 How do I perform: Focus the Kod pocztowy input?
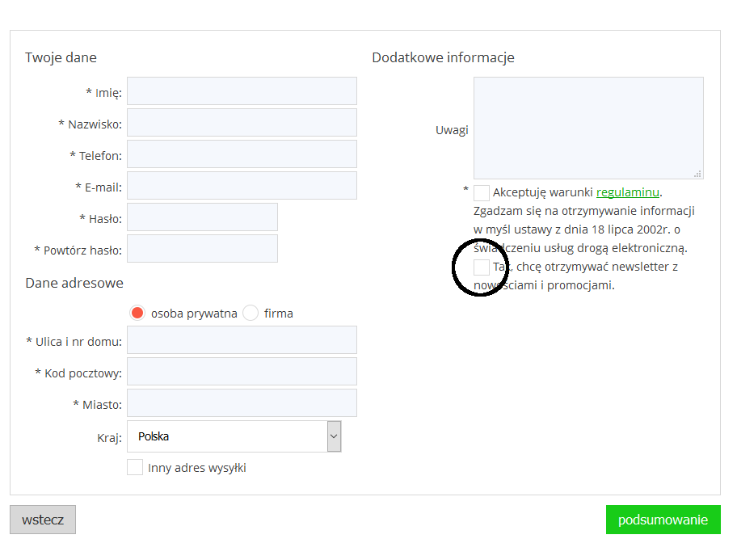pyautogui.click(x=242, y=372)
